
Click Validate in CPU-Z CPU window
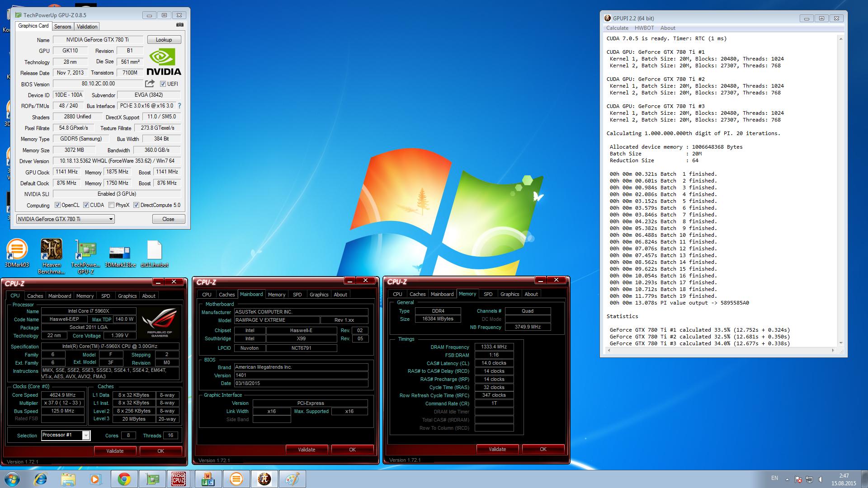pyautogui.click(x=115, y=451)
